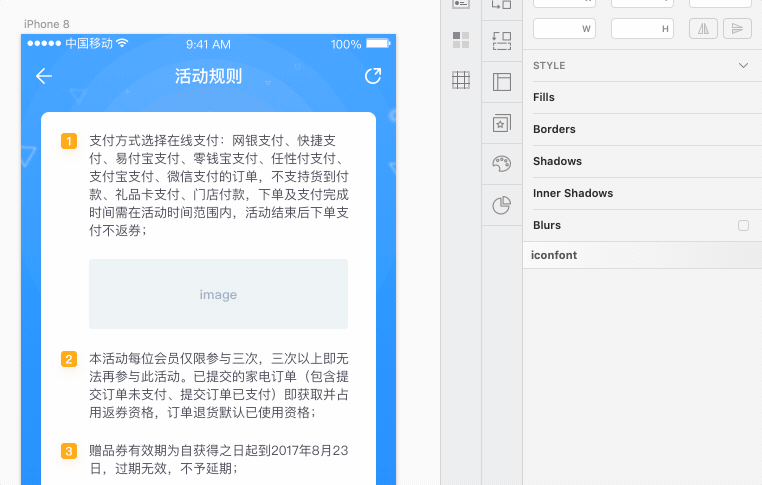Click the four-squares plugin icon
Image resolution: width=762 pixels, height=485 pixels.
(x=461, y=40)
